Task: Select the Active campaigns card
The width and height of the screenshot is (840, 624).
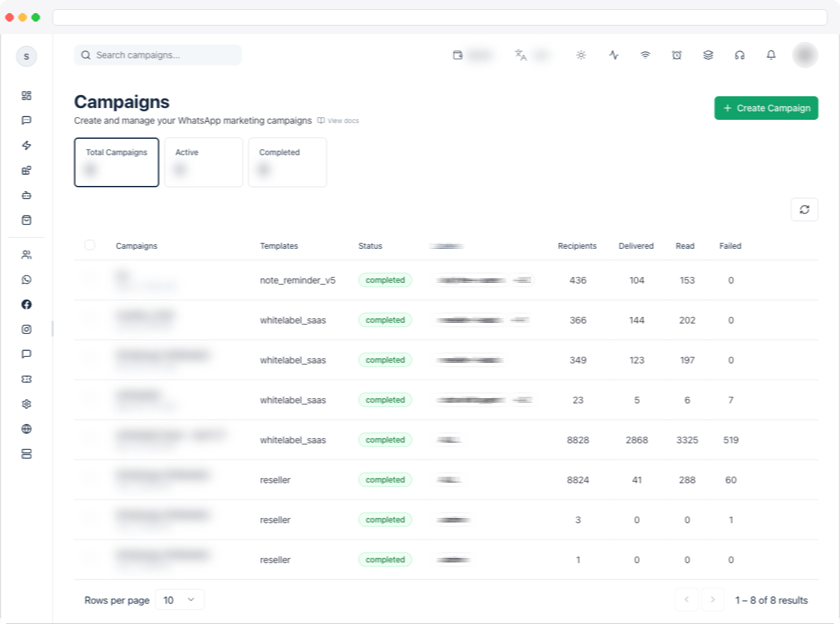Action: pos(204,162)
